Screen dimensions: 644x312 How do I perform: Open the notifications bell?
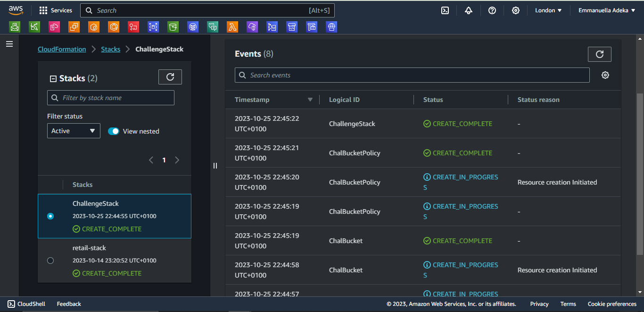(469, 10)
